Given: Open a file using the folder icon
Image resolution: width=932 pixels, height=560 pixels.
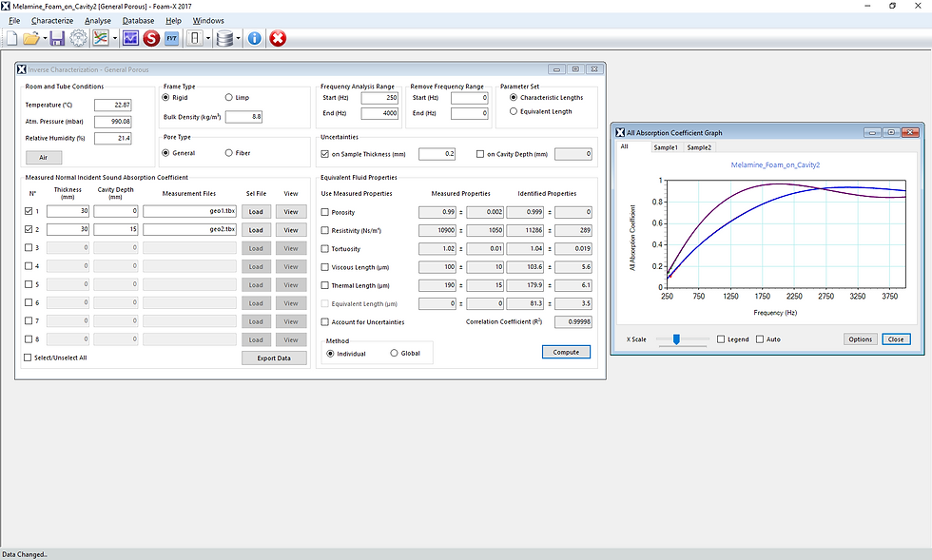Looking at the screenshot, I should point(30,39).
